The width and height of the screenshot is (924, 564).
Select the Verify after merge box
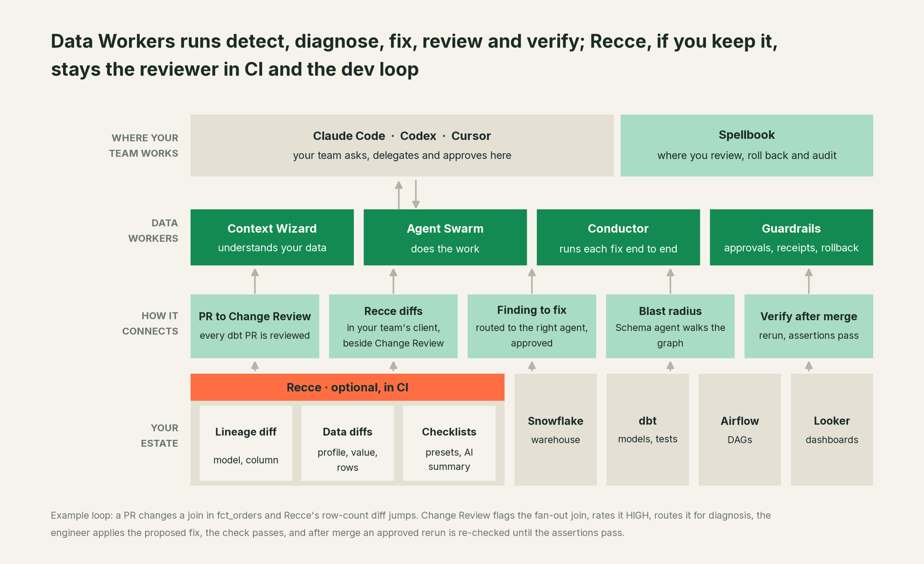pyautogui.click(x=808, y=326)
